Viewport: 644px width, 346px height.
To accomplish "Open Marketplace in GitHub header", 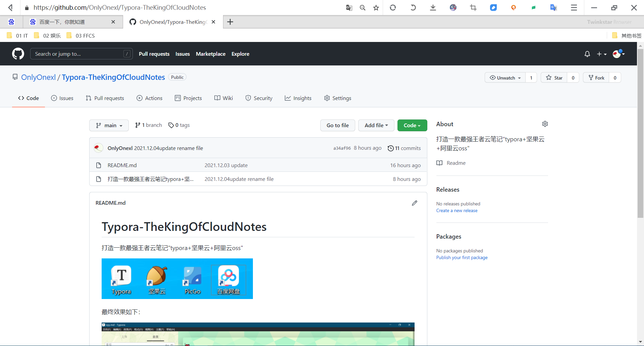I will [211, 54].
